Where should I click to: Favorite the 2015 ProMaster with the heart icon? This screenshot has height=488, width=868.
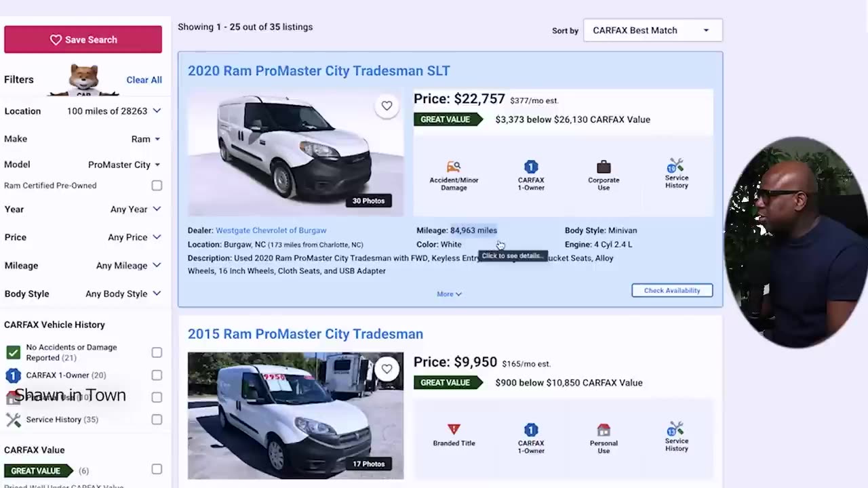387,369
